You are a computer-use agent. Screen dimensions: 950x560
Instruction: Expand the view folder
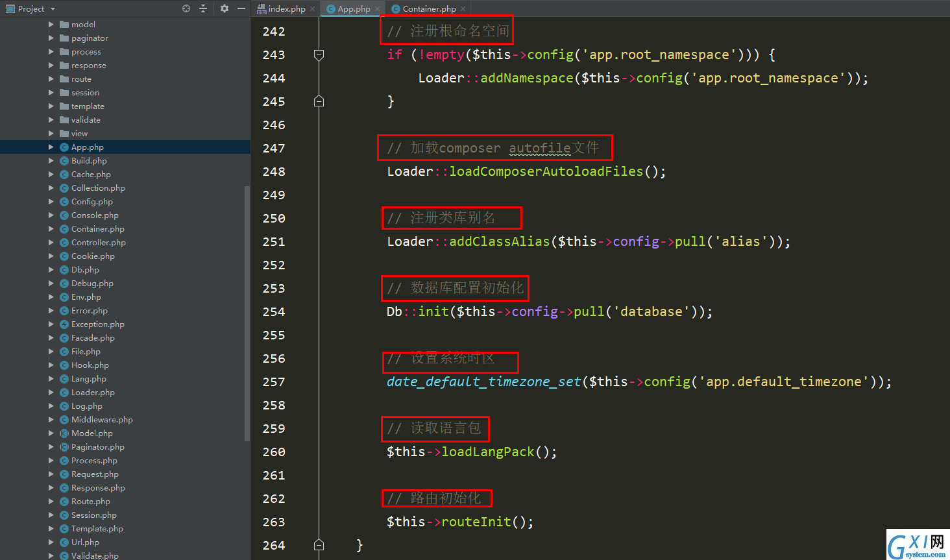coord(51,134)
